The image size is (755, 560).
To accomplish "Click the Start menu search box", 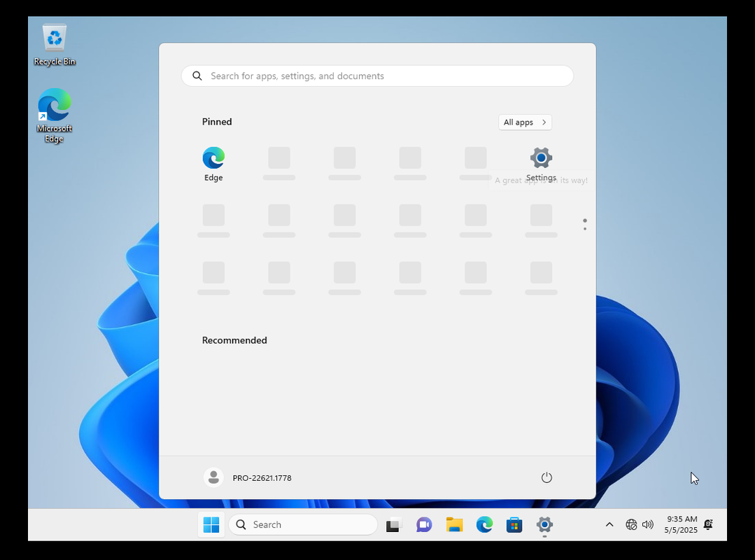I will pyautogui.click(x=377, y=76).
